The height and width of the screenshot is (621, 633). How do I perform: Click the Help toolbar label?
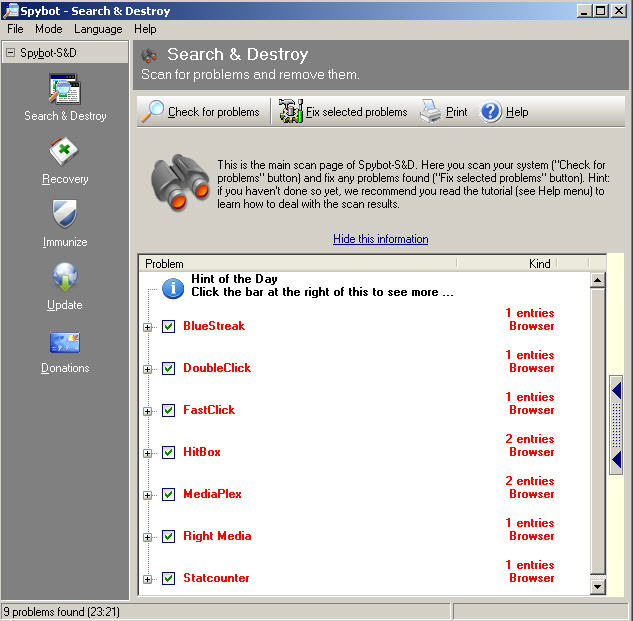[517, 112]
